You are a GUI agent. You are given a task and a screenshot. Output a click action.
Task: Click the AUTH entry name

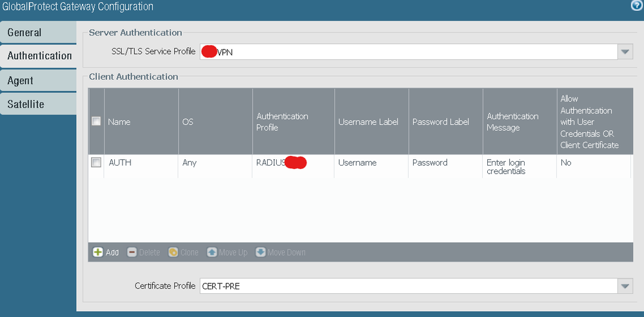click(x=120, y=162)
